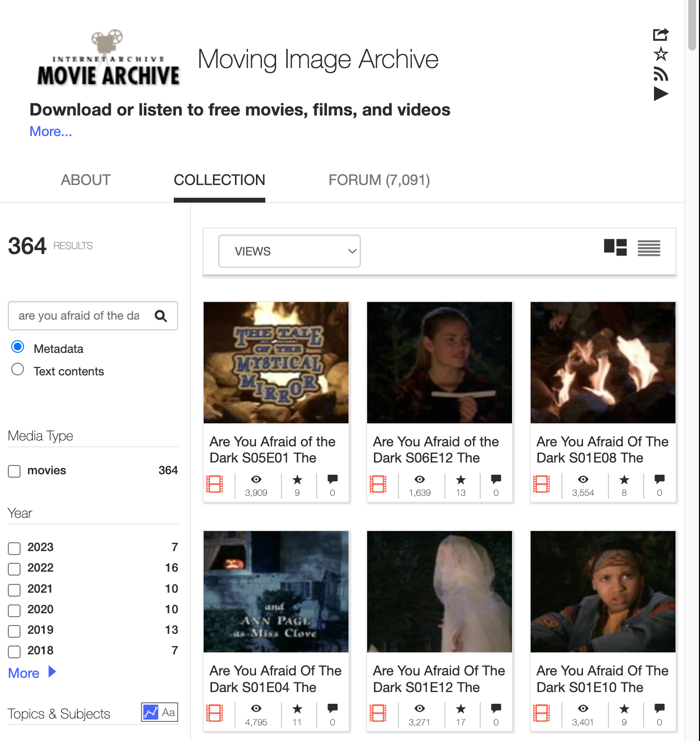This screenshot has width=700, height=741.
Task: Check the 2018 year filter
Action: pos(14,651)
